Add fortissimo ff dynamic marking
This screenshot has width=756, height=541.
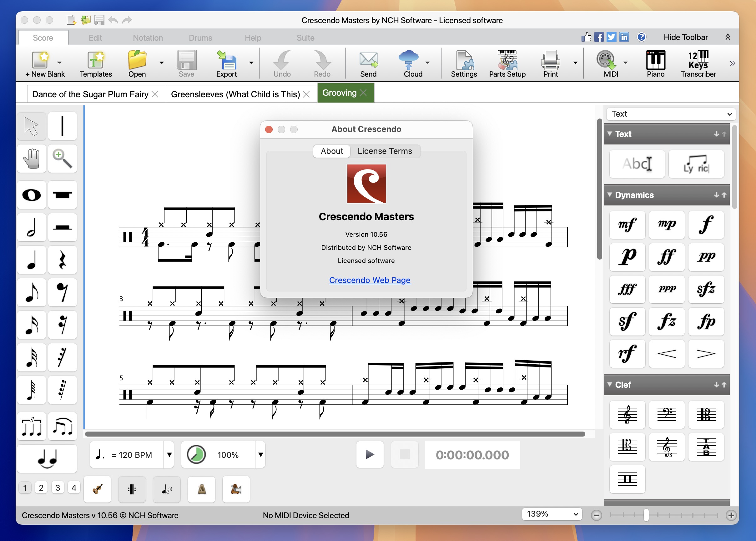click(x=666, y=257)
